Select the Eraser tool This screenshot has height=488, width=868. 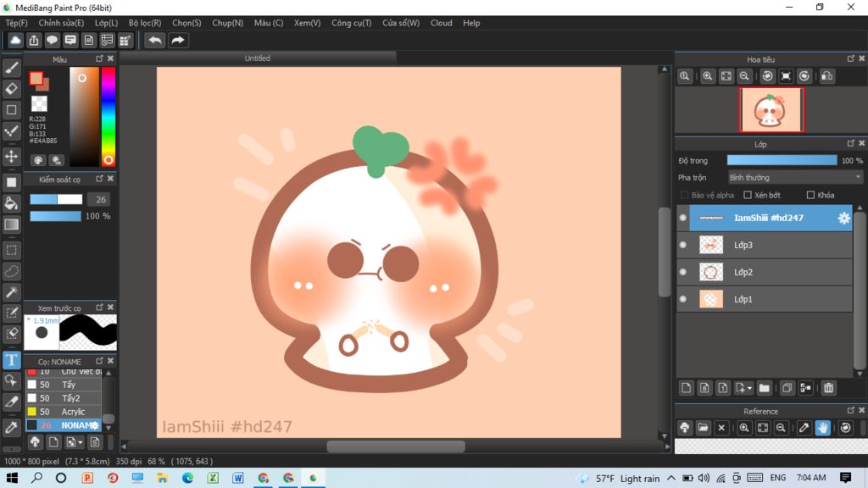coord(11,88)
